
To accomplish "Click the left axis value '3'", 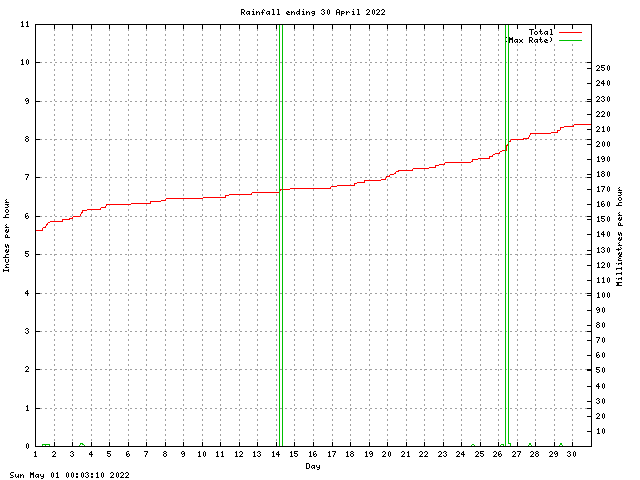I will click(27, 331).
